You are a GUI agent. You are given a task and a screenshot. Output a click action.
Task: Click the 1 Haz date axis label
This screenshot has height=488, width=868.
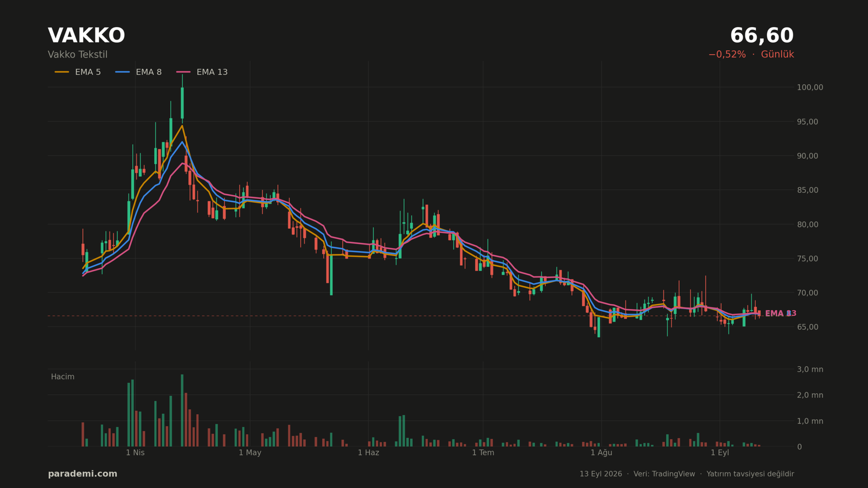click(x=368, y=453)
